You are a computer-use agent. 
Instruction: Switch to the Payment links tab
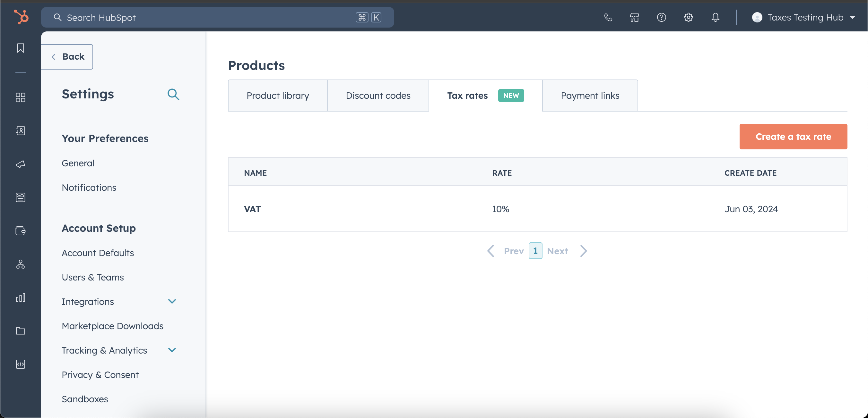pyautogui.click(x=590, y=96)
